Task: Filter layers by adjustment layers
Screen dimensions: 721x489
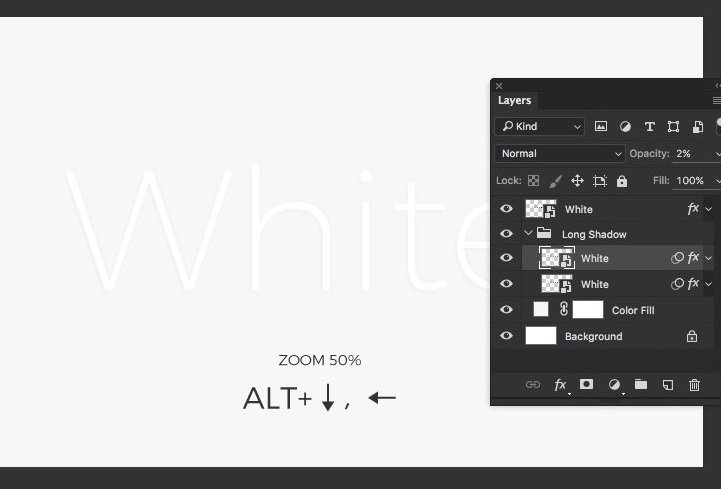Action: (x=625, y=127)
